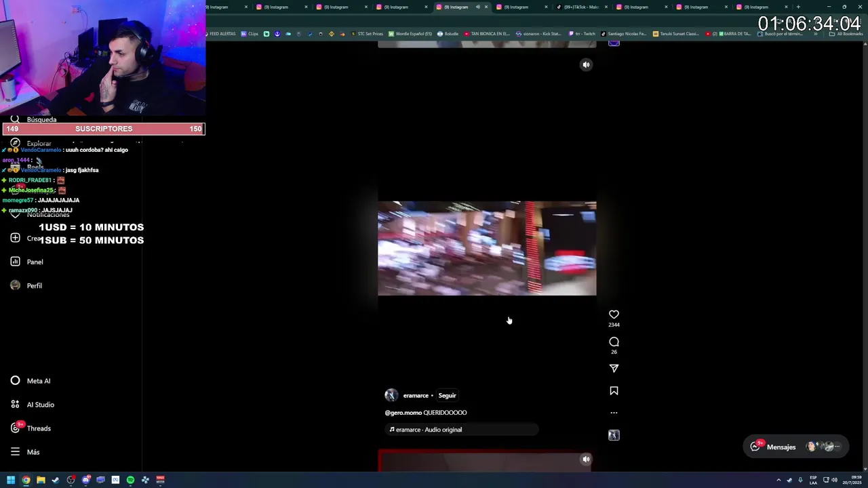The image size is (868, 488).
Task: Open the sionaron - Kick Stat bookmark
Action: (539, 34)
